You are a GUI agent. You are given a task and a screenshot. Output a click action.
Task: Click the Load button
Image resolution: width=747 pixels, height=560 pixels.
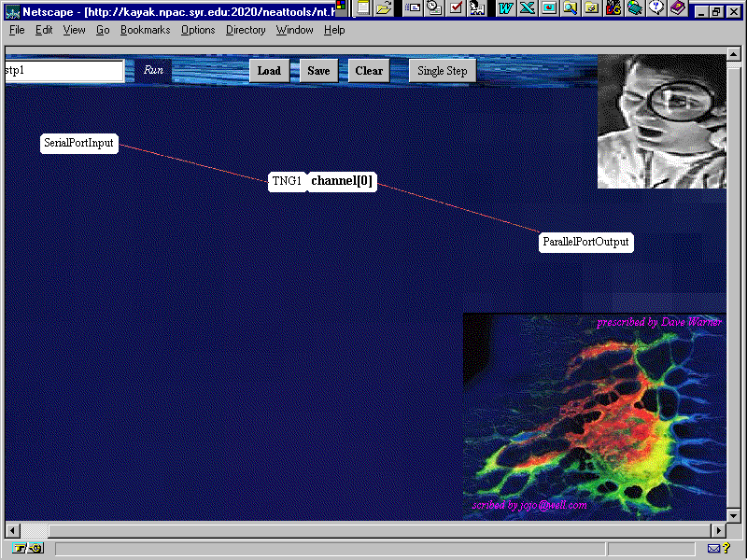[269, 71]
